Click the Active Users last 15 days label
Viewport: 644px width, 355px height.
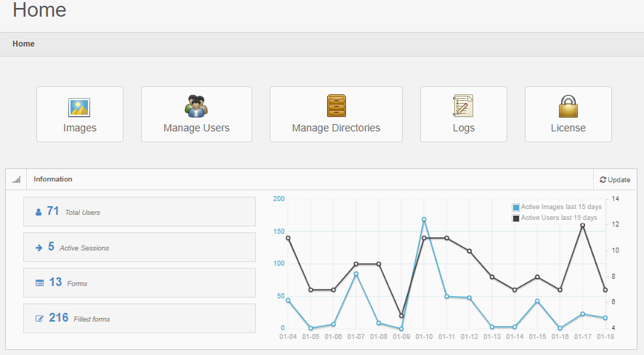559,218
